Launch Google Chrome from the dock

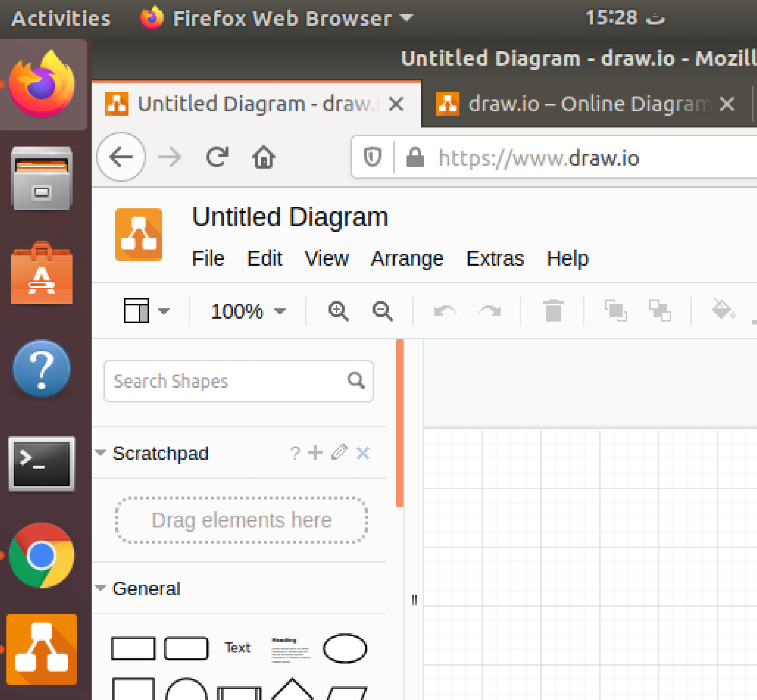pyautogui.click(x=42, y=555)
